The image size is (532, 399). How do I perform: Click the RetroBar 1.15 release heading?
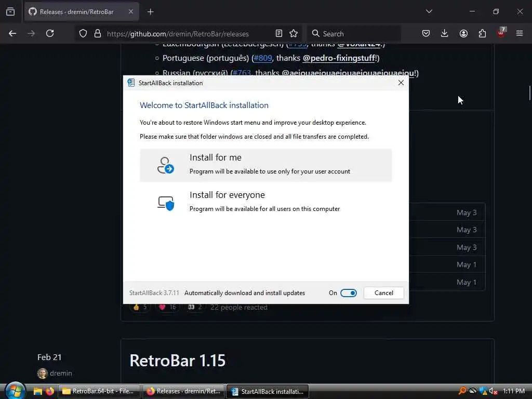[178, 361]
